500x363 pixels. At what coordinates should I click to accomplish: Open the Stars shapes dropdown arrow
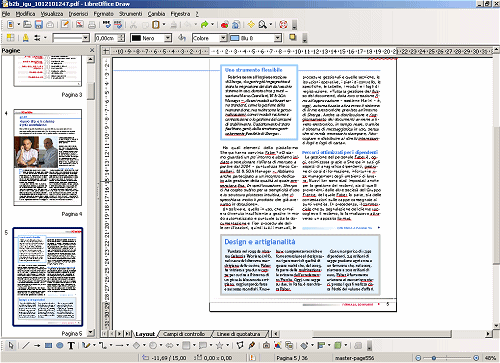tap(227, 345)
